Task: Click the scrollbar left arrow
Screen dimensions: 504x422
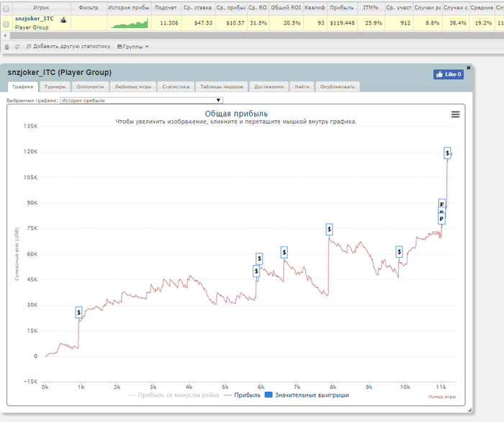Action: [x=5, y=35]
